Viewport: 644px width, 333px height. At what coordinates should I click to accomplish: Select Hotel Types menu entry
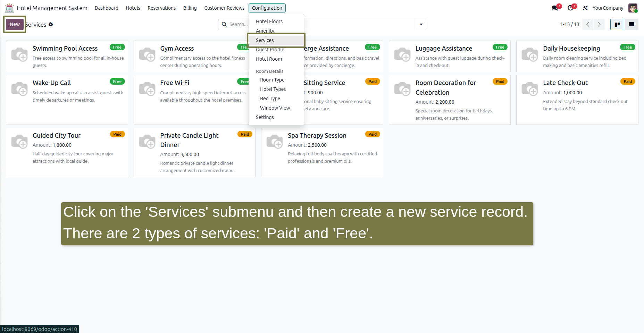click(276, 89)
